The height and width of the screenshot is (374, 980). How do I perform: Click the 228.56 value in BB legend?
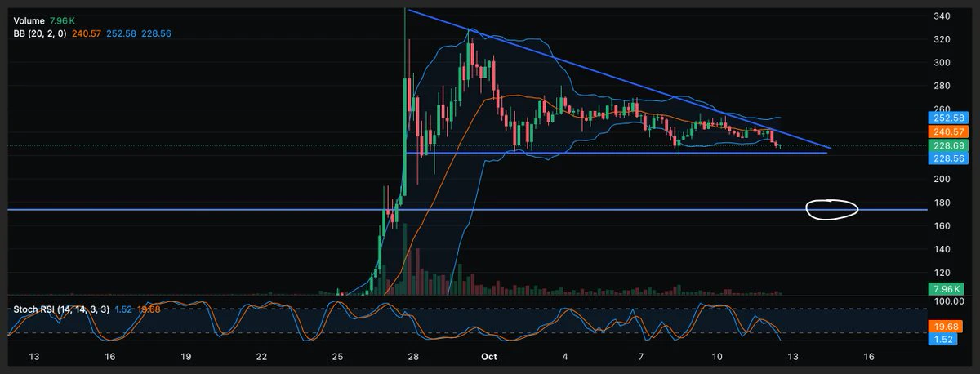[x=157, y=33]
